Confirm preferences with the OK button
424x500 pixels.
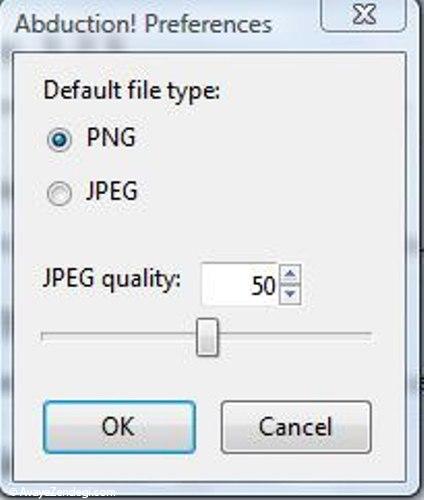tap(119, 427)
